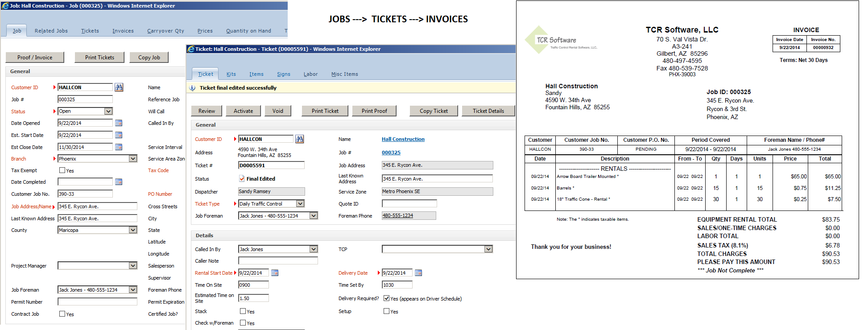Expand the Status dropdown showing Open
This screenshot has width=868, height=330.
click(x=108, y=111)
